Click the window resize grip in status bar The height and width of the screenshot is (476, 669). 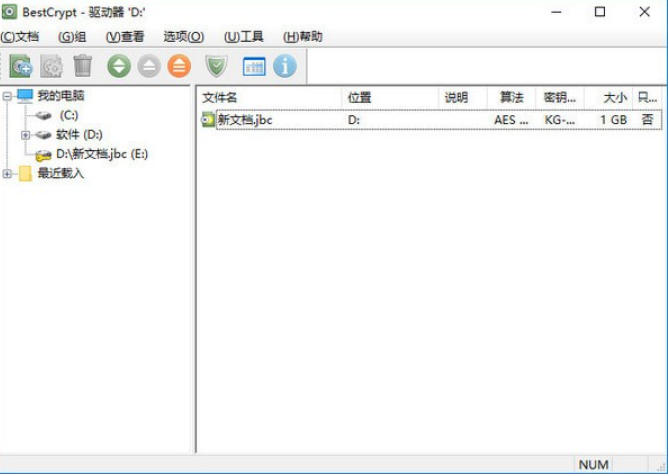click(x=662, y=467)
